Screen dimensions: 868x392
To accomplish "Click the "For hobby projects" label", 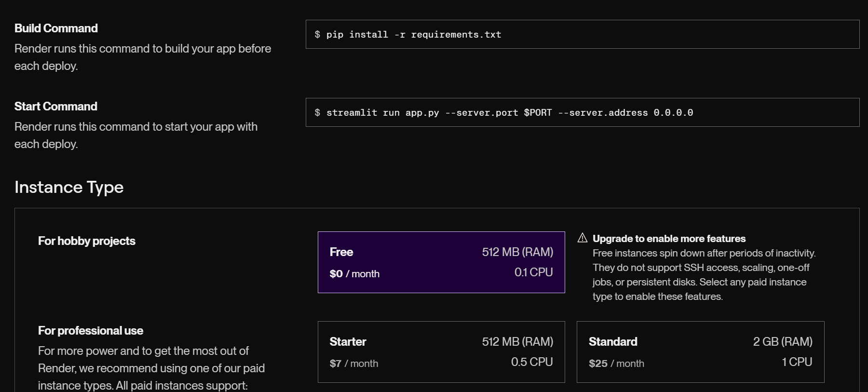I will (87, 241).
